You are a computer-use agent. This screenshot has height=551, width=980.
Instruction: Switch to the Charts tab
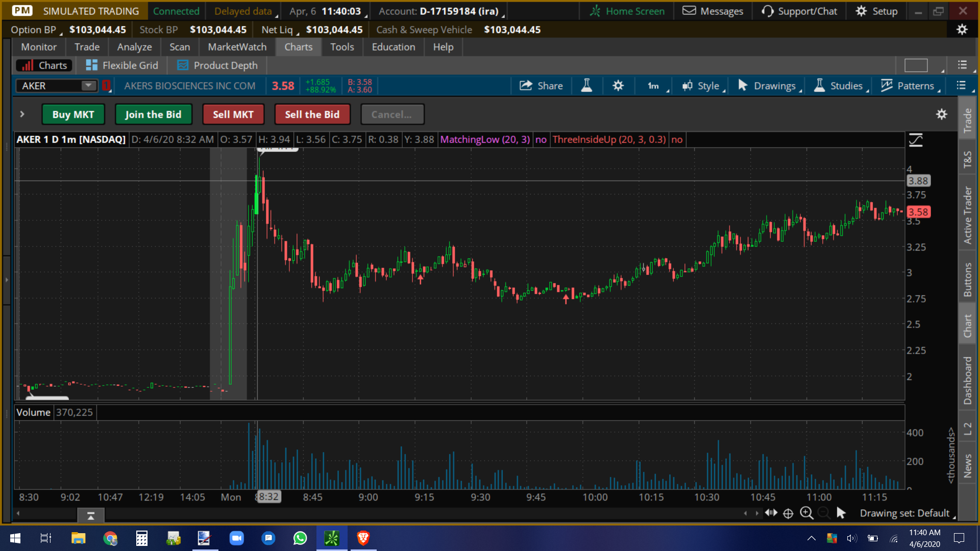point(298,47)
